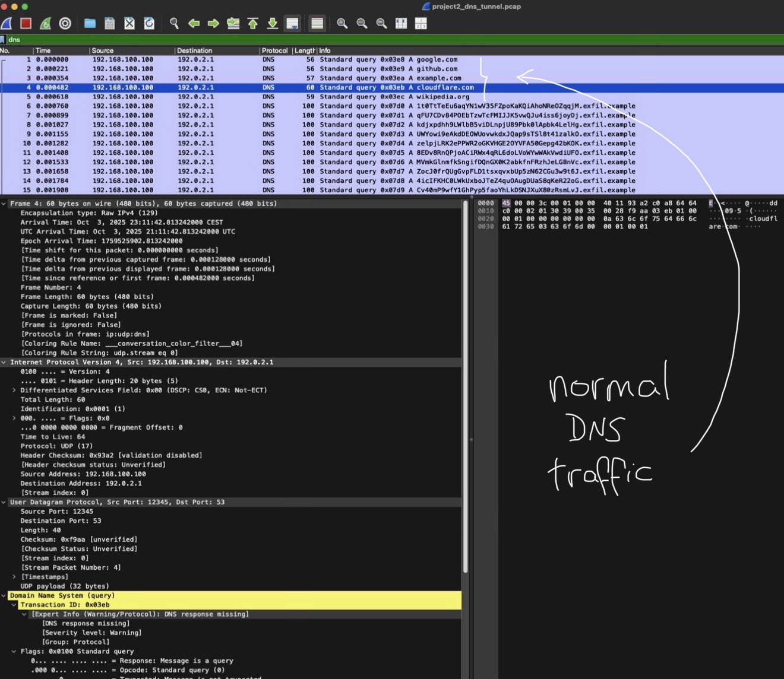Jump to the last packet
Screen dimensions: 784x679
click(x=273, y=23)
